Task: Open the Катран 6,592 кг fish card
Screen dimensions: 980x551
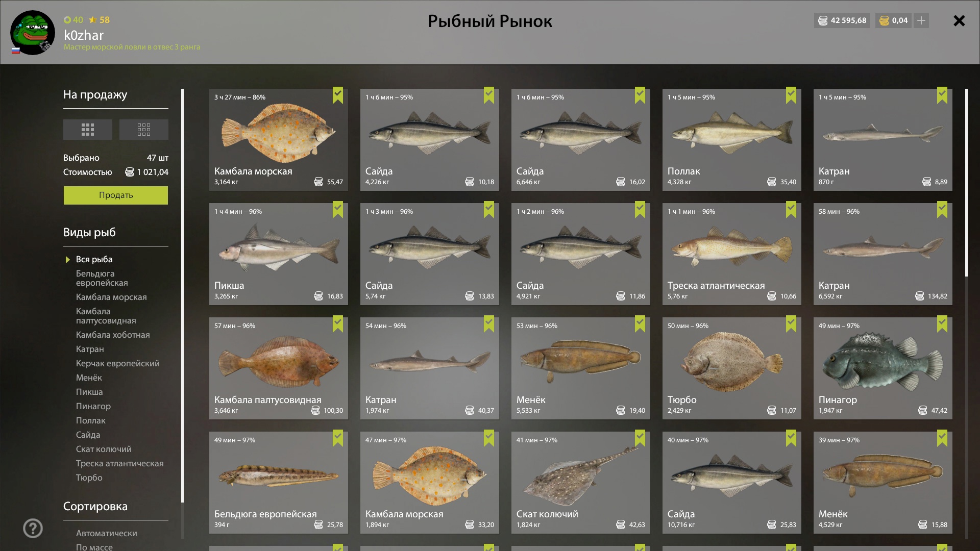Action: point(883,254)
